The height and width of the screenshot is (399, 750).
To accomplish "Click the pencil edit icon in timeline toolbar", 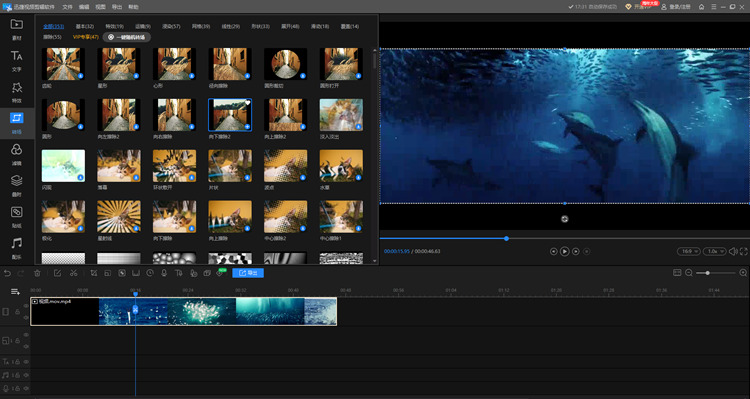I will [x=57, y=273].
